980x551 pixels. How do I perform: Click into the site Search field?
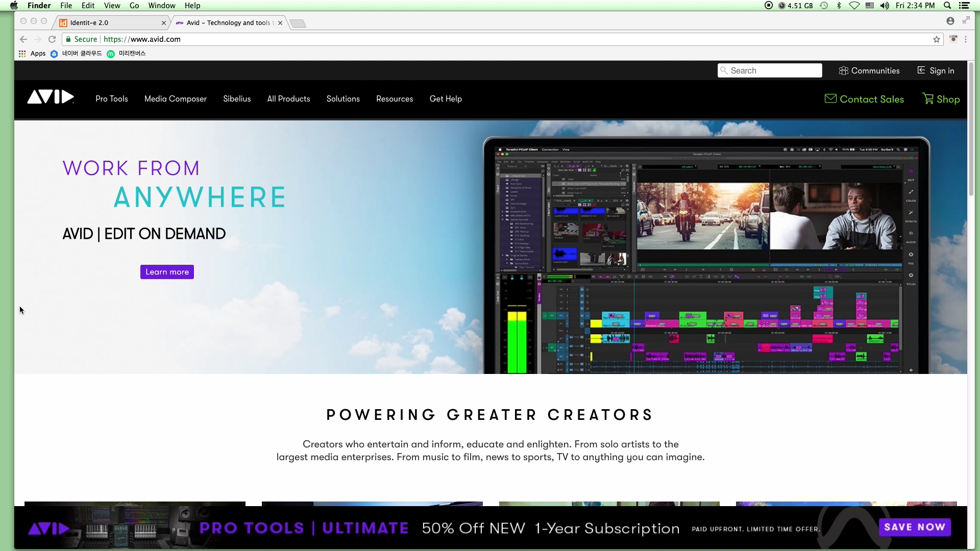pos(770,70)
